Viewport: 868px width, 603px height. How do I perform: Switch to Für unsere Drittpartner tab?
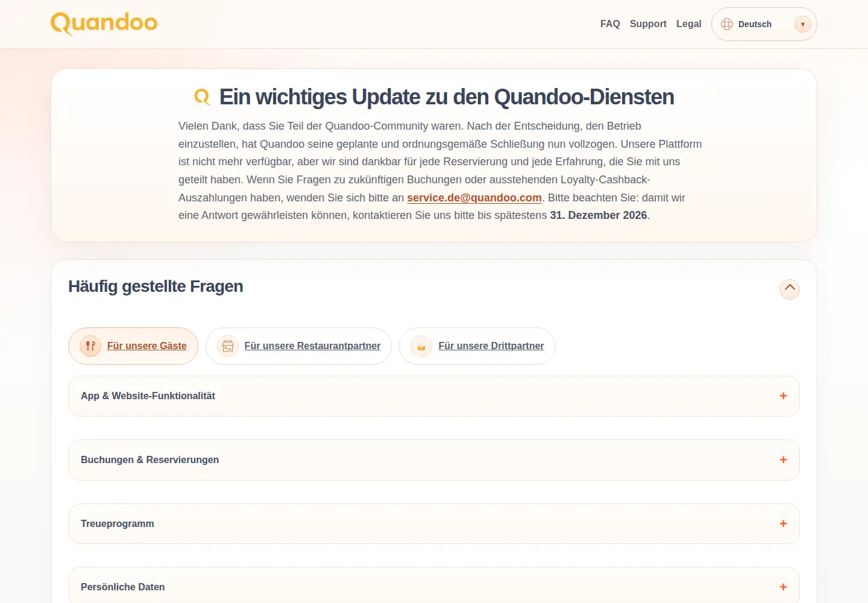tap(477, 346)
